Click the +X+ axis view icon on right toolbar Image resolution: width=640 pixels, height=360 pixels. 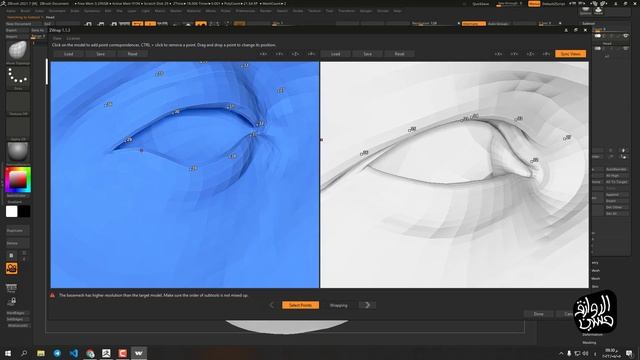pos(498,54)
